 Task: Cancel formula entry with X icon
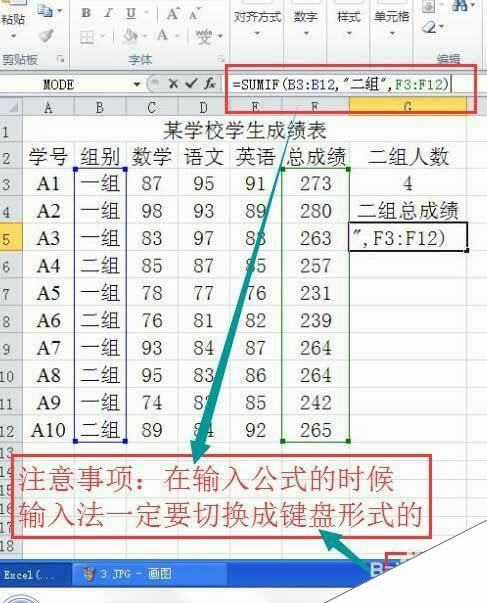[x=173, y=83]
